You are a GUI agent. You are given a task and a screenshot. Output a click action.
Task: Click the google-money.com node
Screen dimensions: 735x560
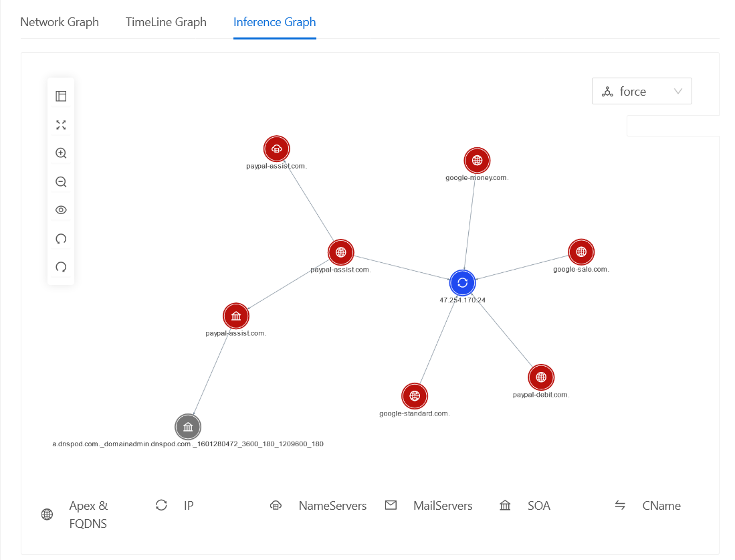point(477,161)
